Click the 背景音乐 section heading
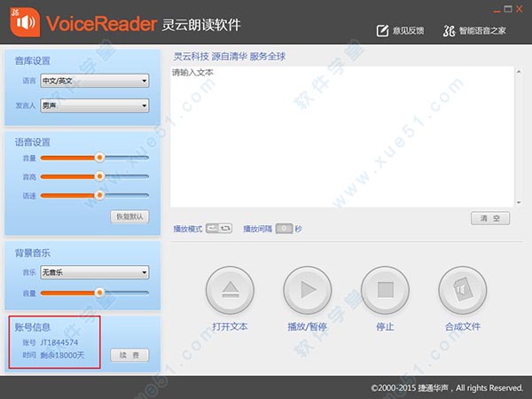 click(x=33, y=253)
